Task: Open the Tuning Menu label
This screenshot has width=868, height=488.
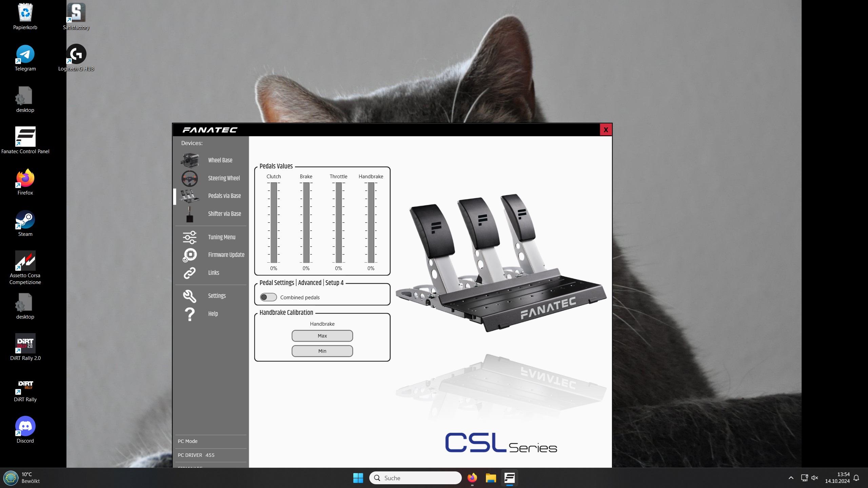Action: coord(221,237)
